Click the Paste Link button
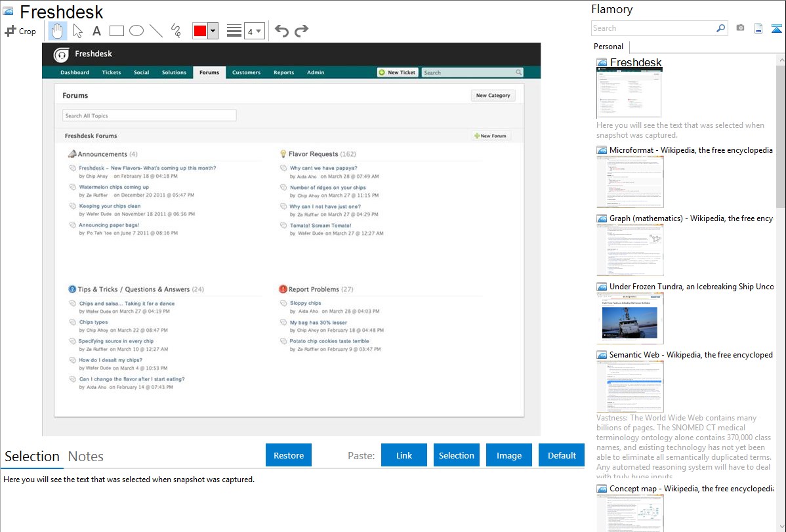This screenshot has height=532, width=786. [x=404, y=455]
